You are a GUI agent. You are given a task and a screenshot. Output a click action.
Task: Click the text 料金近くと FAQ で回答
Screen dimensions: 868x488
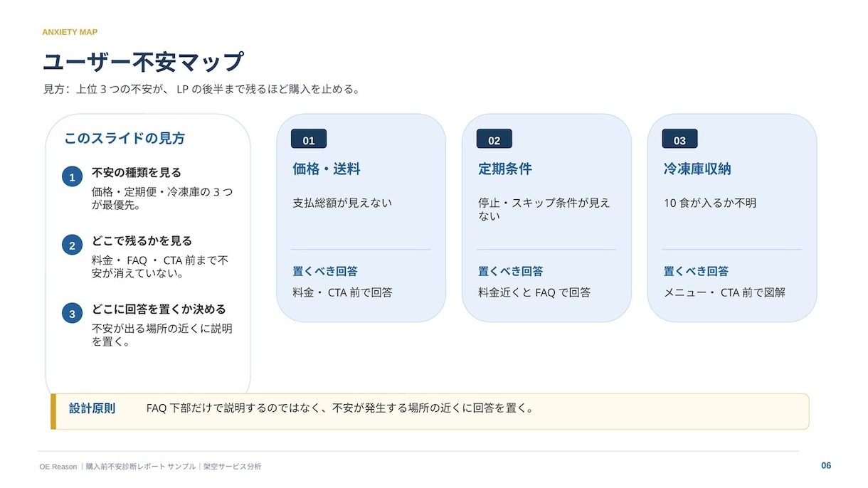[x=534, y=292]
